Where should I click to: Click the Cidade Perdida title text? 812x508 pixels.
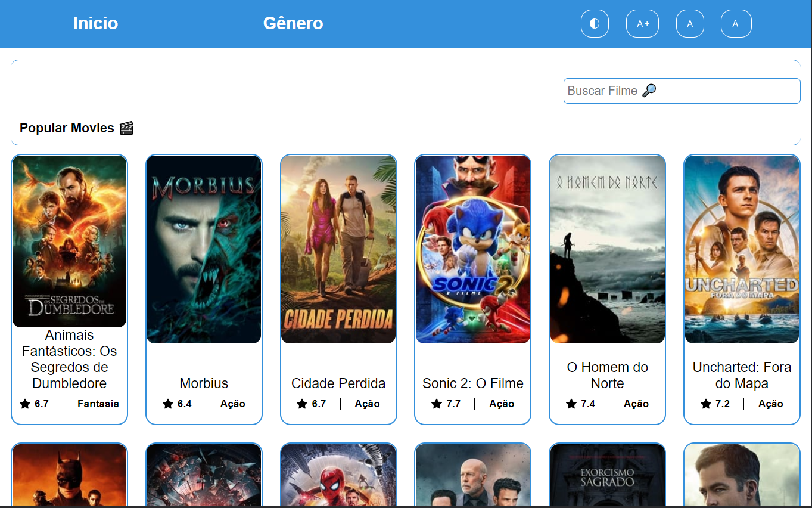point(338,383)
